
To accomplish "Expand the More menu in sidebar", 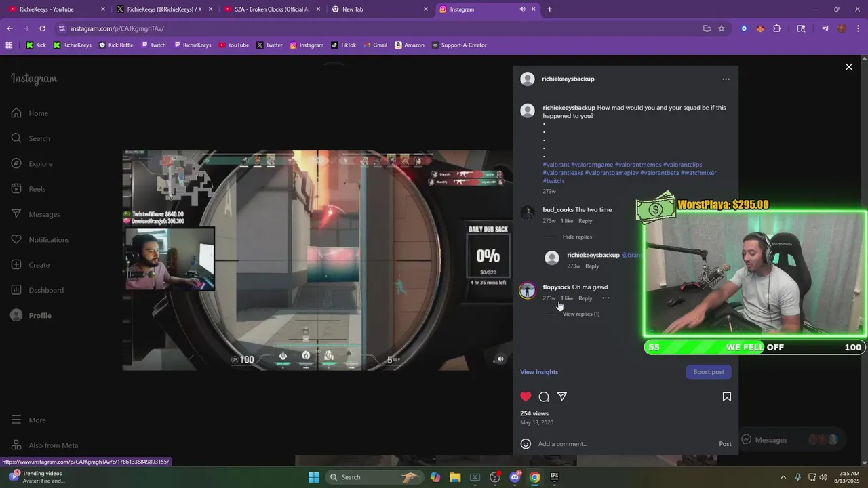I will [x=29, y=420].
